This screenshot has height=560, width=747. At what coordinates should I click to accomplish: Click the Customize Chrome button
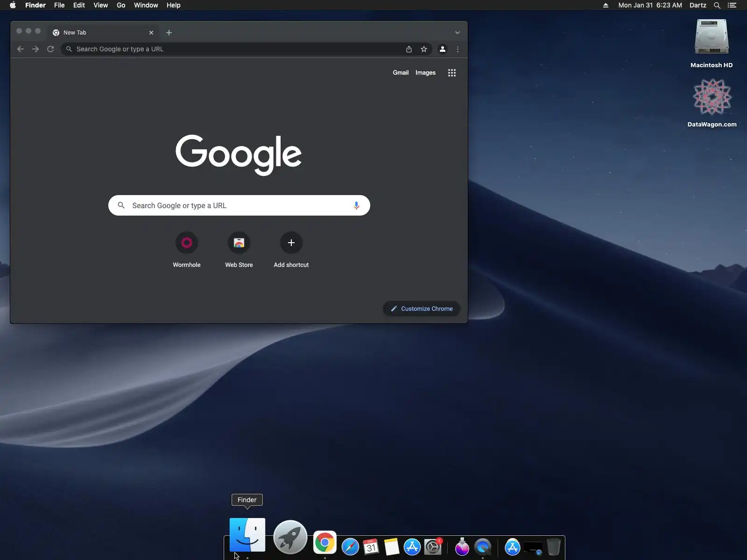tap(422, 308)
